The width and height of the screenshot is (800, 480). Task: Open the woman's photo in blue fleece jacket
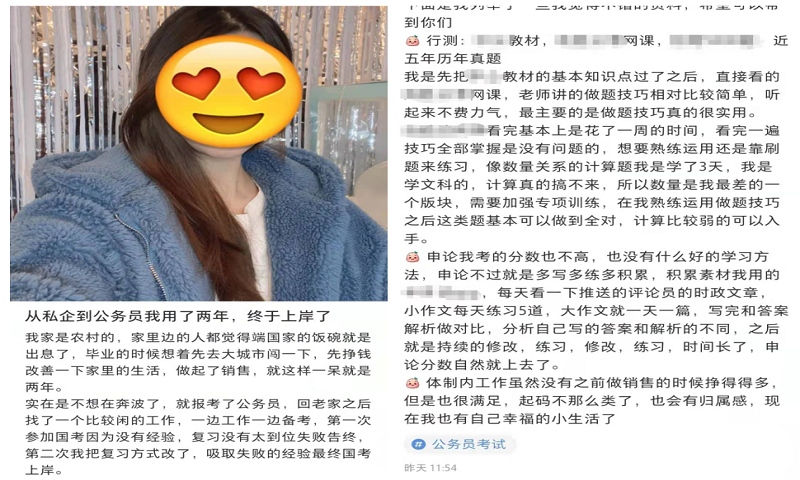tap(198, 153)
